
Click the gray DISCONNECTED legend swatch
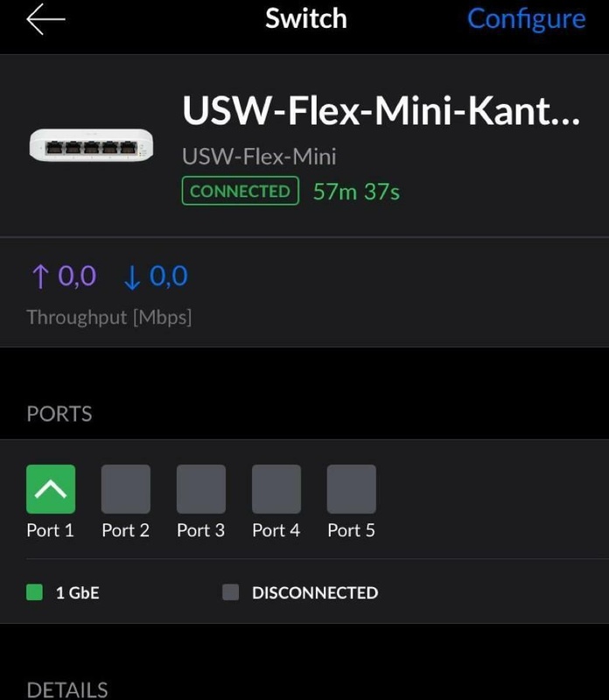click(231, 592)
